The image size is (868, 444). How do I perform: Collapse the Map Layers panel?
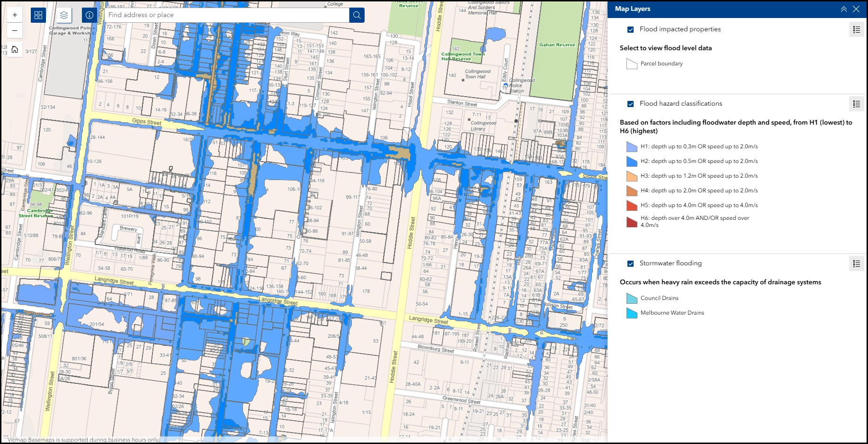click(844, 9)
